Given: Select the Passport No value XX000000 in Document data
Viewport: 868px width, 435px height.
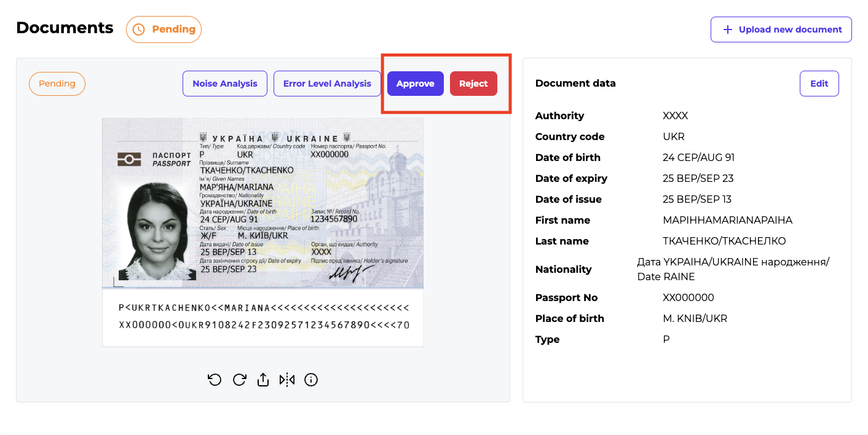Looking at the screenshot, I should pyautogui.click(x=688, y=297).
